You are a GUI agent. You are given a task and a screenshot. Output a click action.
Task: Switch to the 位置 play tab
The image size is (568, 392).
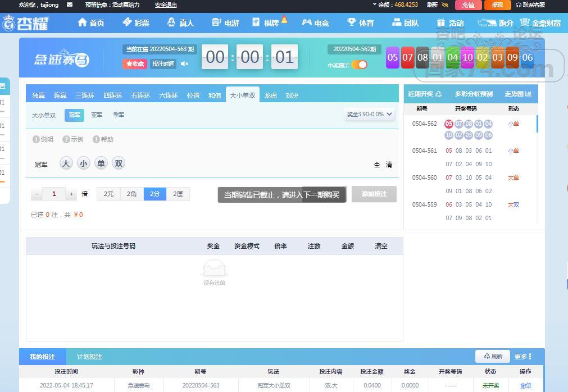click(x=193, y=95)
